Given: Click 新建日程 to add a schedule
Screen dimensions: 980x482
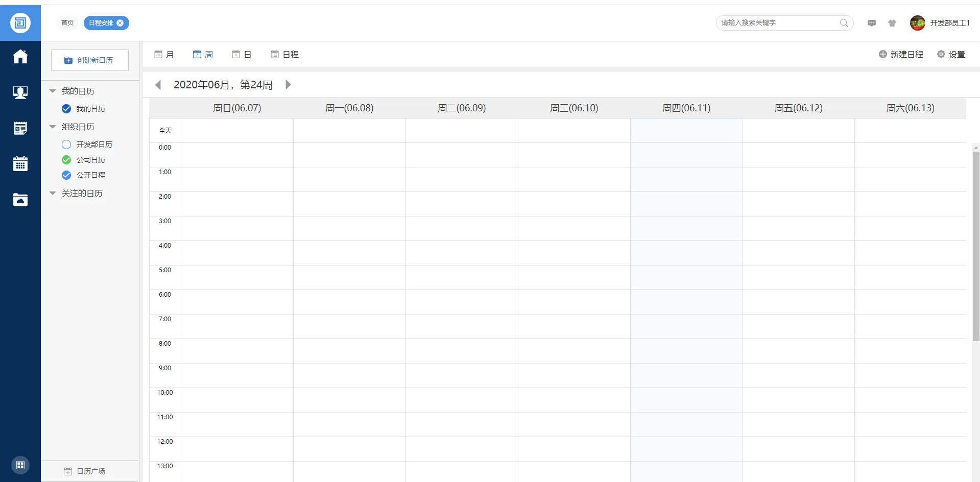Looking at the screenshot, I should tap(901, 55).
